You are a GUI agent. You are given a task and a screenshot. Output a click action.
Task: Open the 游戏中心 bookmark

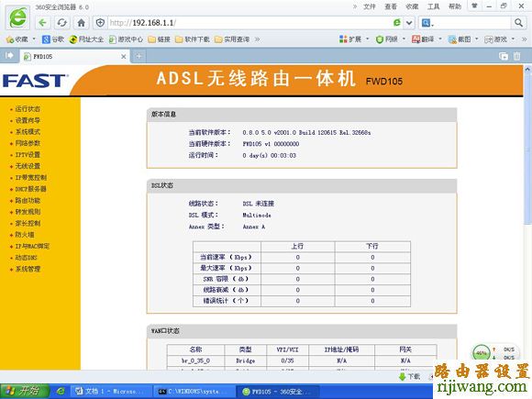click(126, 39)
